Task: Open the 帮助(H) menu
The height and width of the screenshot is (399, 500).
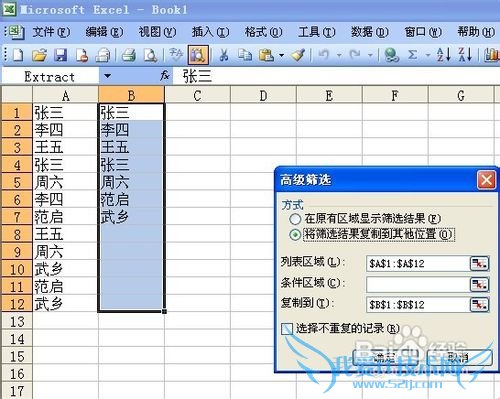Action: 476,32
